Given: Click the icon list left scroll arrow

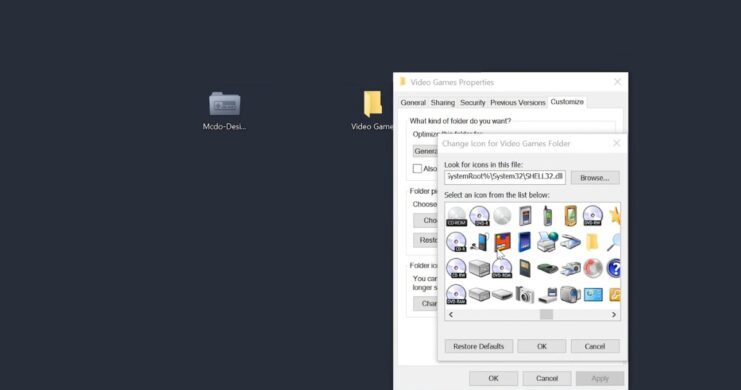Looking at the screenshot, I should tap(451, 315).
